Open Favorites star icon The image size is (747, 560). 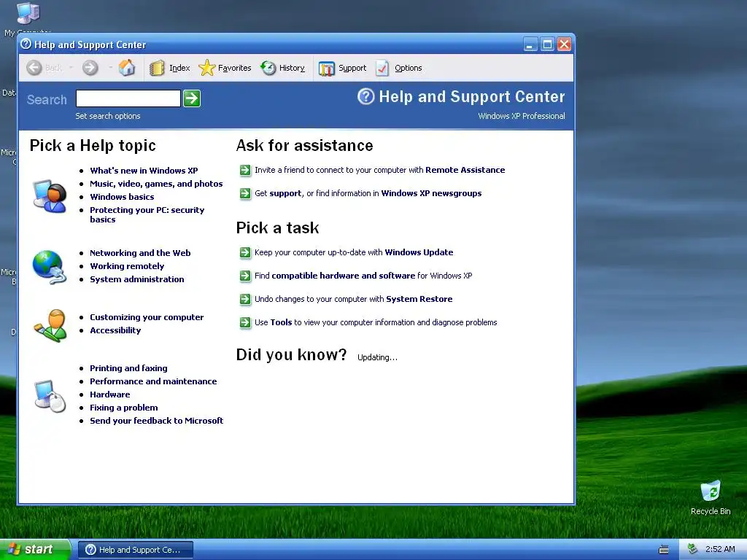206,68
